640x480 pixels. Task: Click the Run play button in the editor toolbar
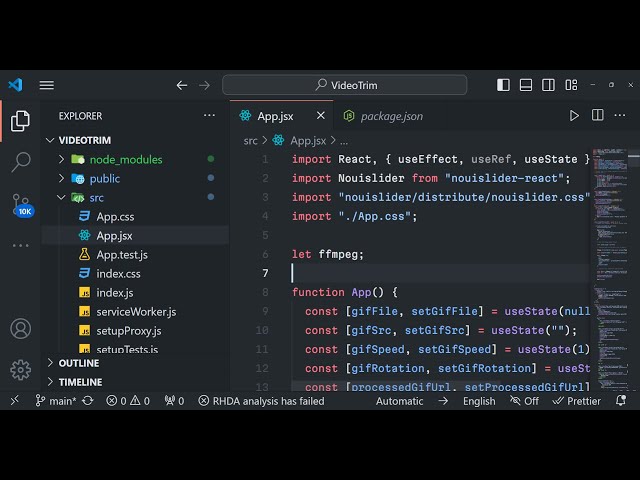click(x=574, y=116)
